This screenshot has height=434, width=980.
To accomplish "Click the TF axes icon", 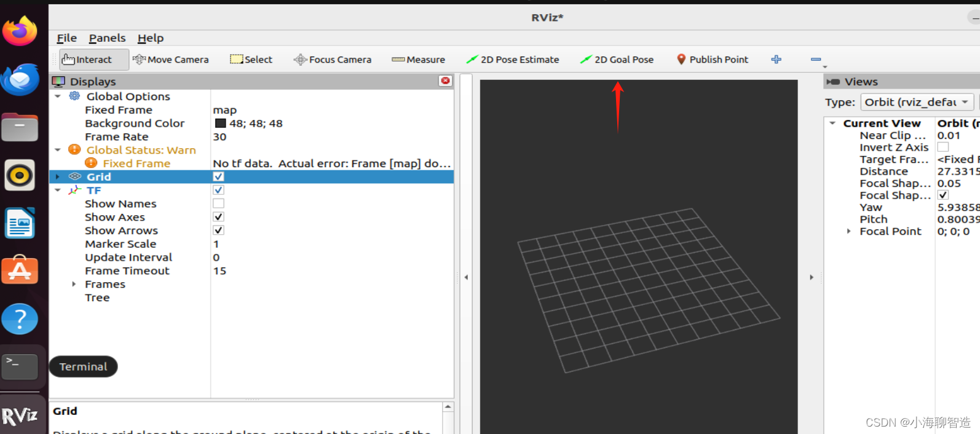I will 74,190.
